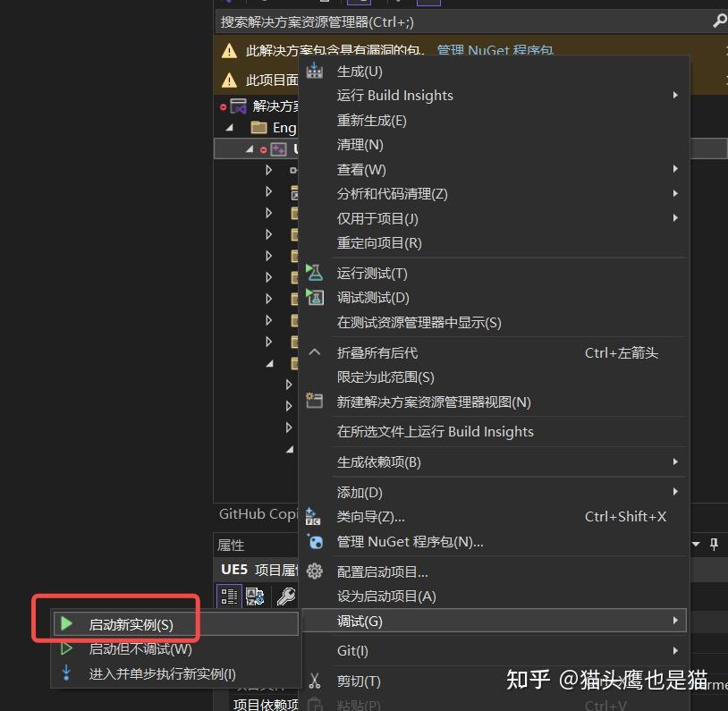This screenshot has width=728, height=711.
Task: Click the gear icon beside 配置启动项目
Action: click(315, 570)
